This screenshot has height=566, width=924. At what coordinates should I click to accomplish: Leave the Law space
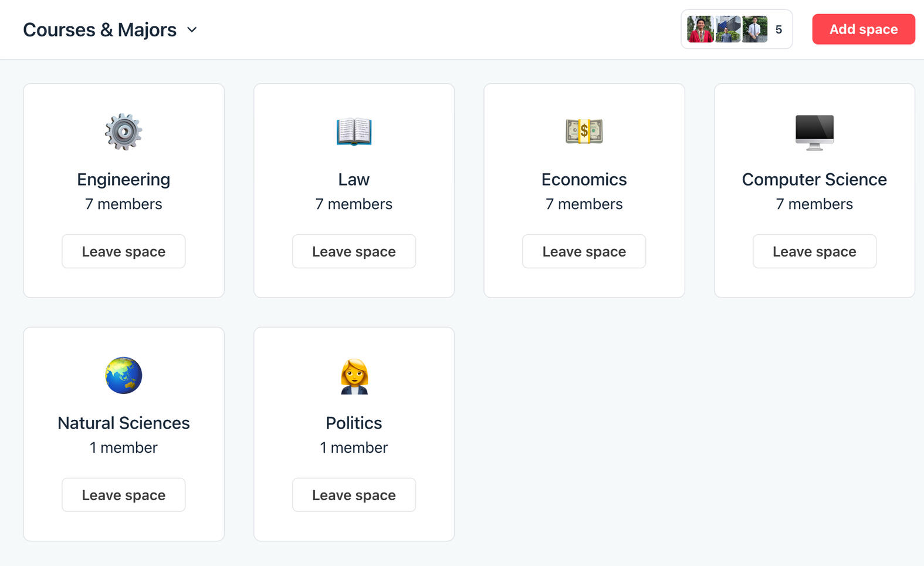point(354,251)
